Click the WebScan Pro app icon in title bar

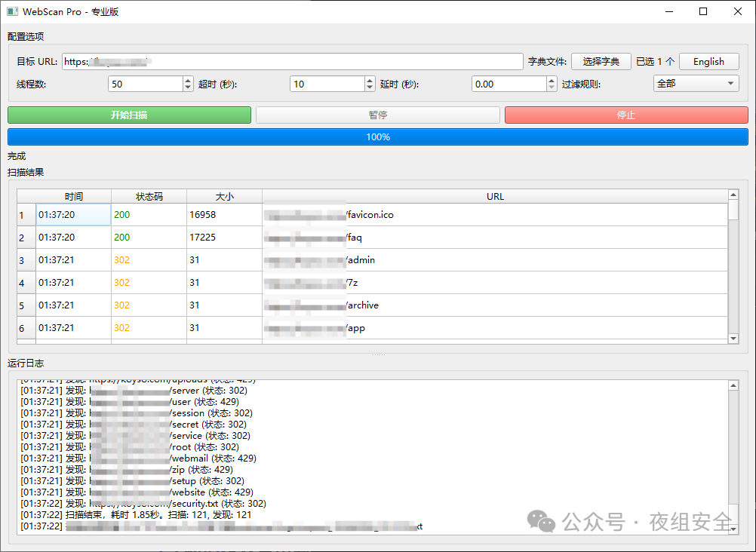13,11
